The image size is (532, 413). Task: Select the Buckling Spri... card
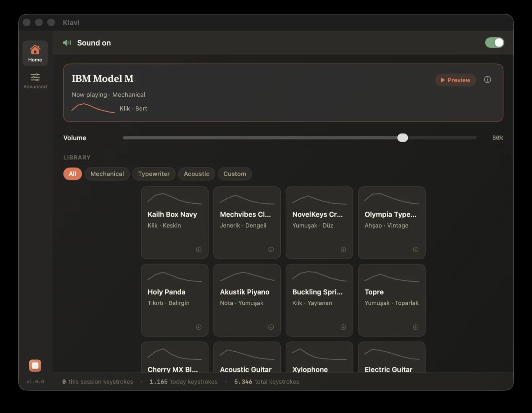tap(319, 300)
